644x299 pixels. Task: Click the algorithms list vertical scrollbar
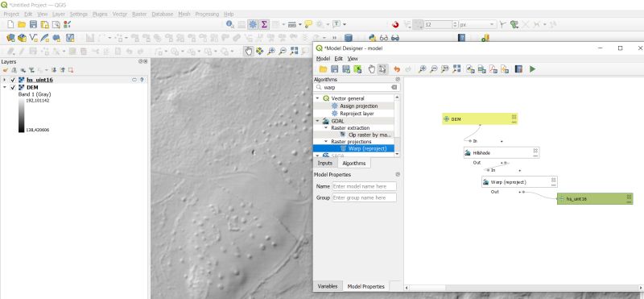[x=397, y=126]
